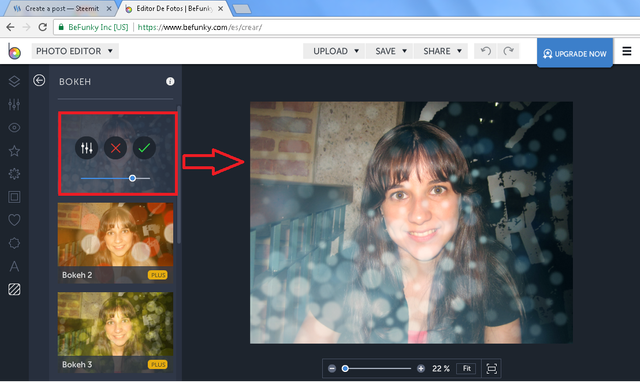Go back from the Bokeh panel

[39, 80]
